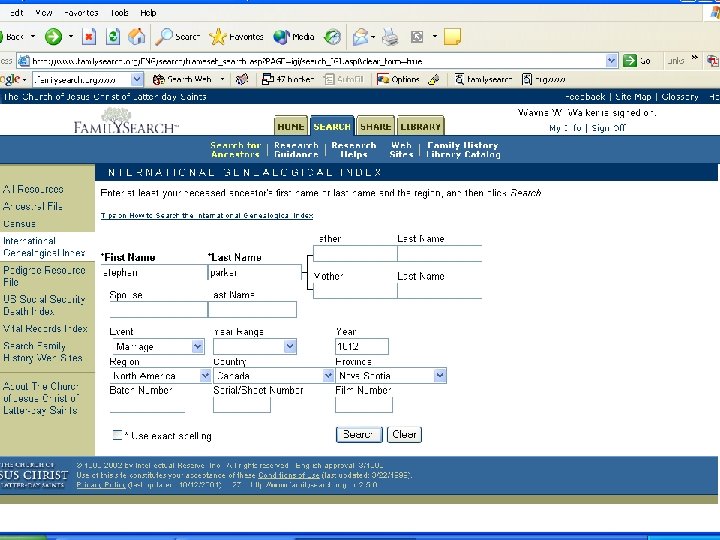
Task: Open the Tools menu
Action: 119,13
